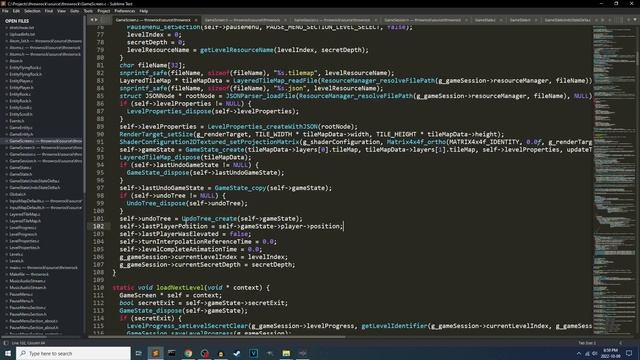The width and height of the screenshot is (640, 360).
Task: Open the taskbar clock and date
Action: (611, 353)
